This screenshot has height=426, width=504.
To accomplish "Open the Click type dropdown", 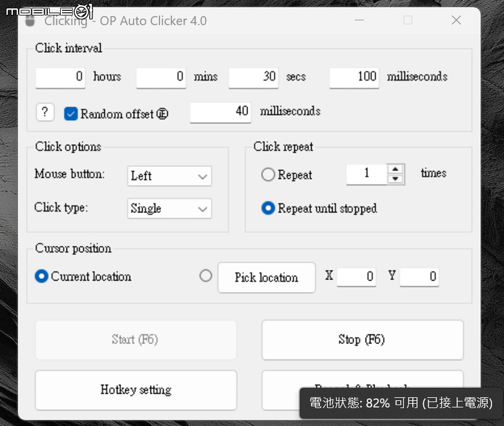I will pyautogui.click(x=169, y=208).
